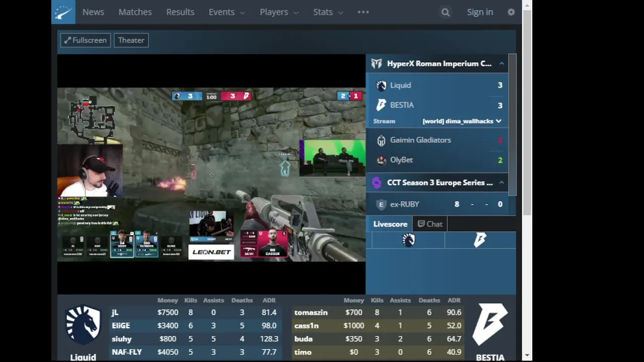
Task: Expand the Events menu
Action: 226,12
